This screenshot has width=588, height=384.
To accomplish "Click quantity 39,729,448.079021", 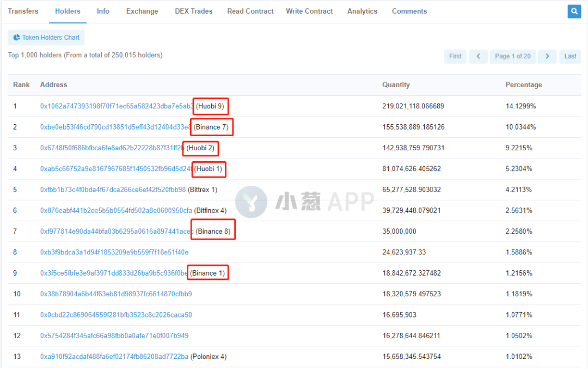I will click(x=412, y=210).
